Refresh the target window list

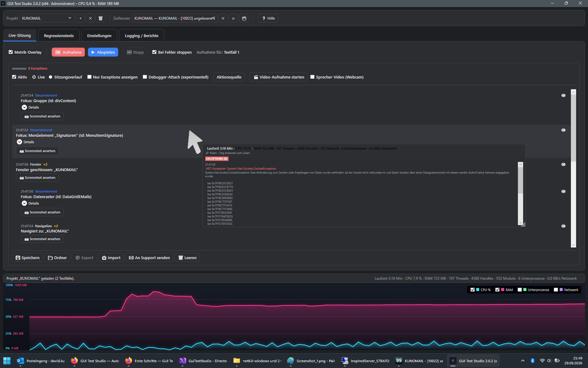click(x=233, y=18)
